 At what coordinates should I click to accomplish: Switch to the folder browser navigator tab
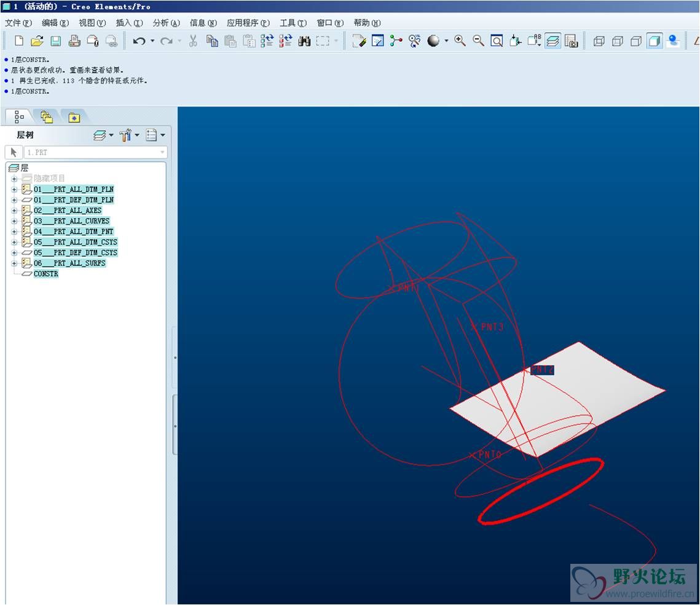click(x=47, y=117)
